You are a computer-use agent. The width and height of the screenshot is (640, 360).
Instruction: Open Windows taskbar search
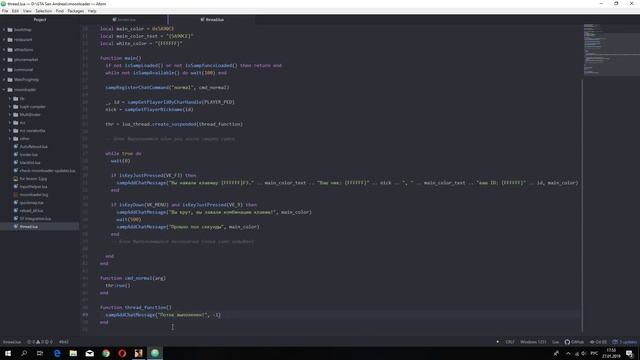[x=24, y=353]
